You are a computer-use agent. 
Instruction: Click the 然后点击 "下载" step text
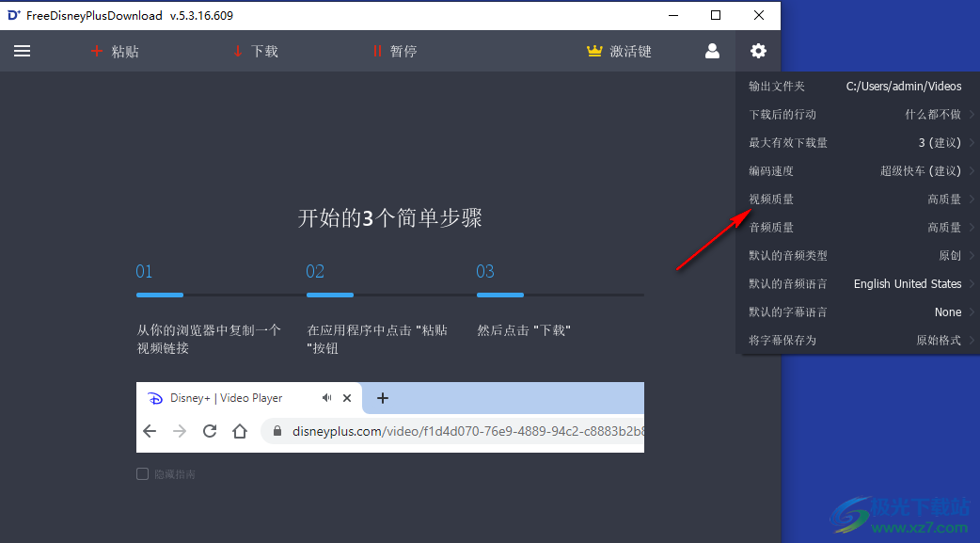[524, 330]
